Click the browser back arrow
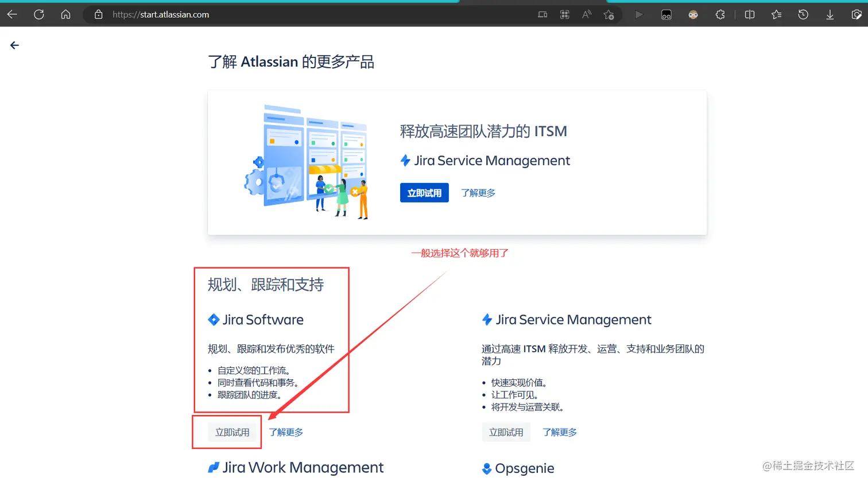 pyautogui.click(x=12, y=14)
